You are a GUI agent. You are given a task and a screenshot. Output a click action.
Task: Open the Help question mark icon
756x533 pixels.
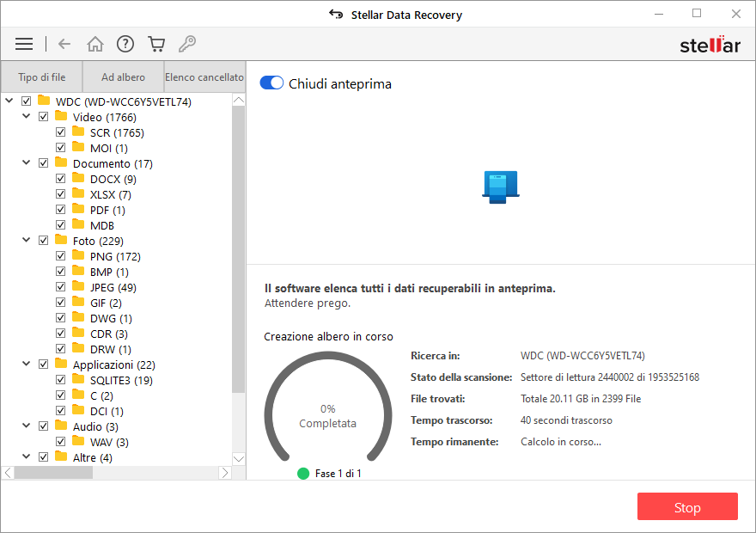pyautogui.click(x=125, y=44)
